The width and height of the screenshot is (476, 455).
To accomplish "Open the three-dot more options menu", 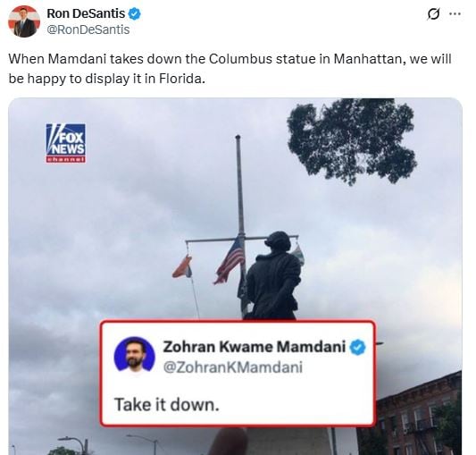I will (455, 13).
